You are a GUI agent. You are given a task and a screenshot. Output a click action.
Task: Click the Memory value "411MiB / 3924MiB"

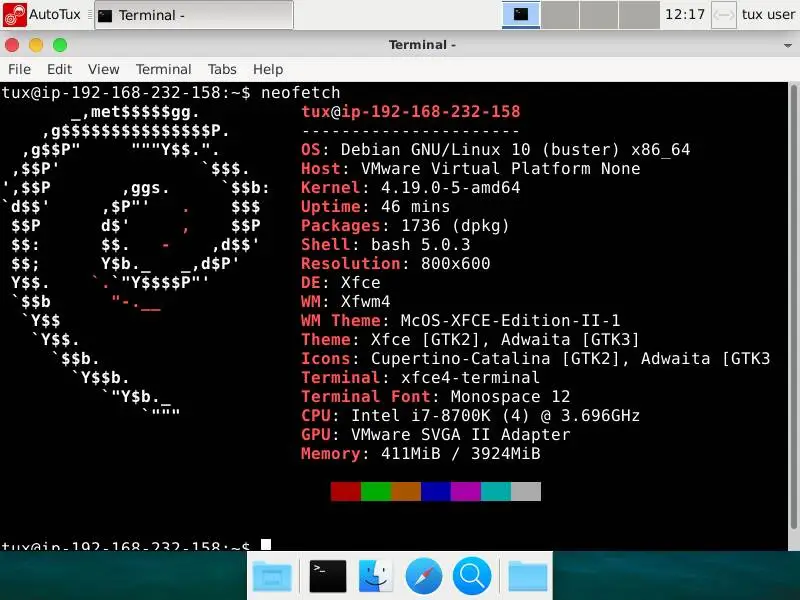point(460,454)
